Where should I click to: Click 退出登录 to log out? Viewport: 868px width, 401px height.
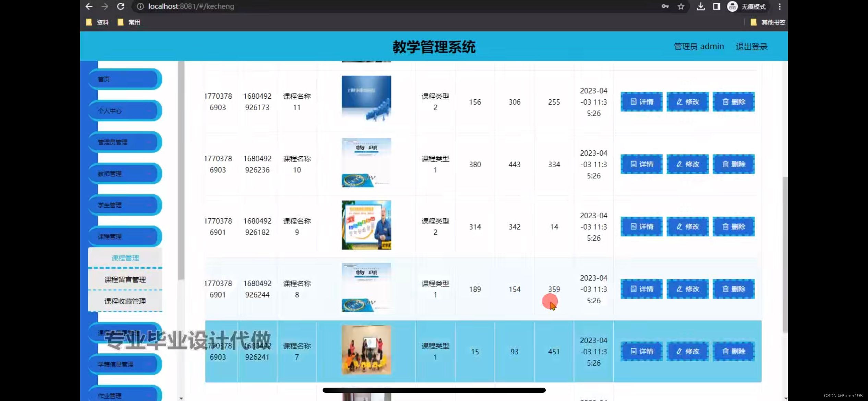(x=751, y=47)
